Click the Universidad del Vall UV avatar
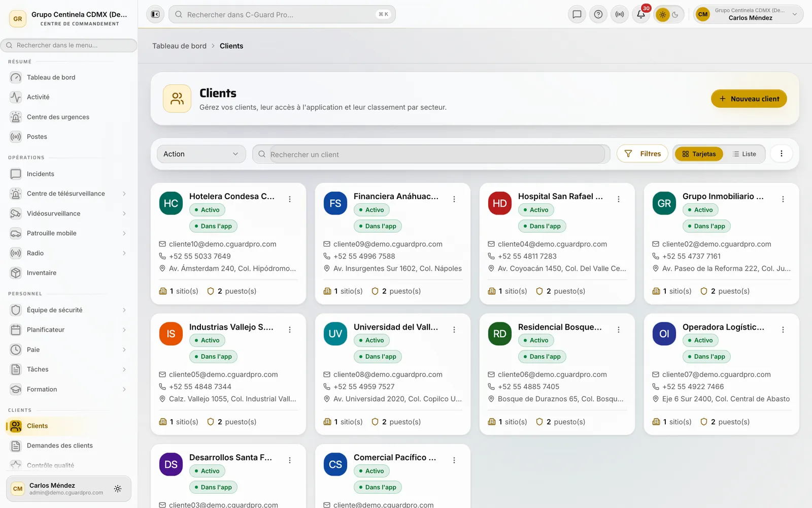 tap(335, 334)
